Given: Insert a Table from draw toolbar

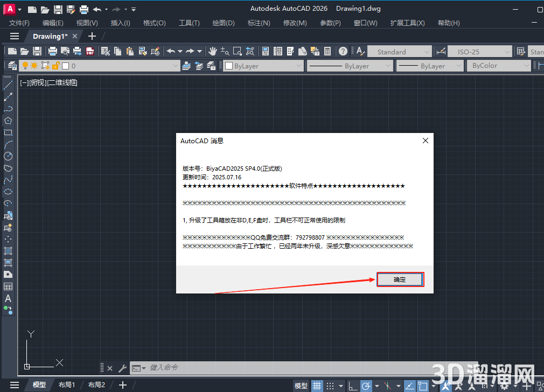Looking at the screenshot, I should coord(8,286).
